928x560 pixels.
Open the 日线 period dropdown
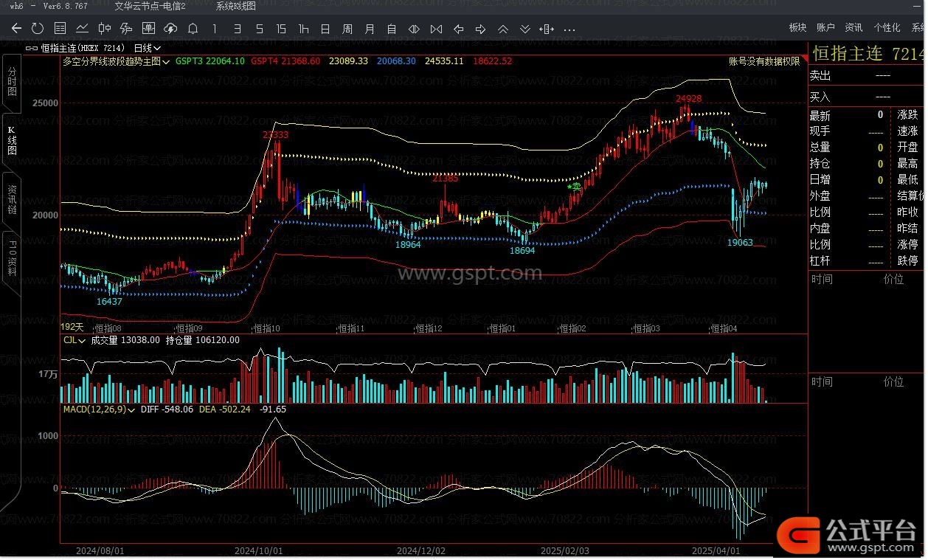[x=147, y=48]
